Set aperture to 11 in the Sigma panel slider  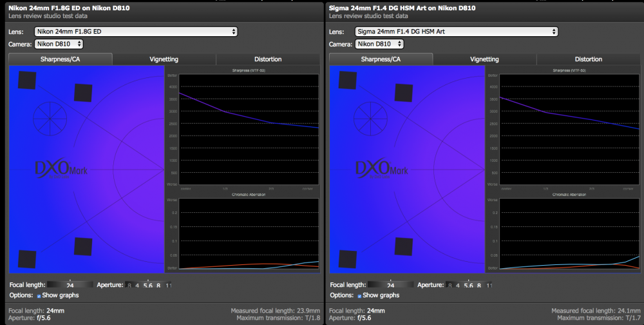tap(489, 285)
